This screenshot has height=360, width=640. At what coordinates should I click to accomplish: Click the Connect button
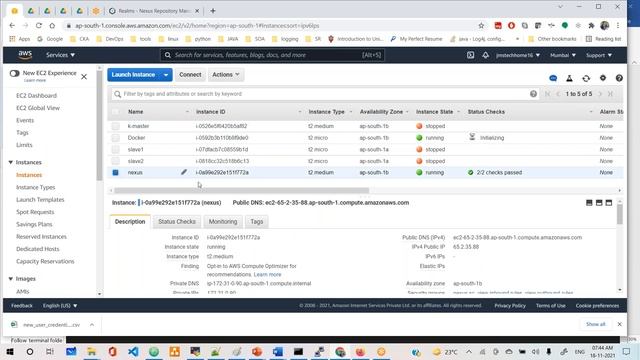pyautogui.click(x=190, y=75)
